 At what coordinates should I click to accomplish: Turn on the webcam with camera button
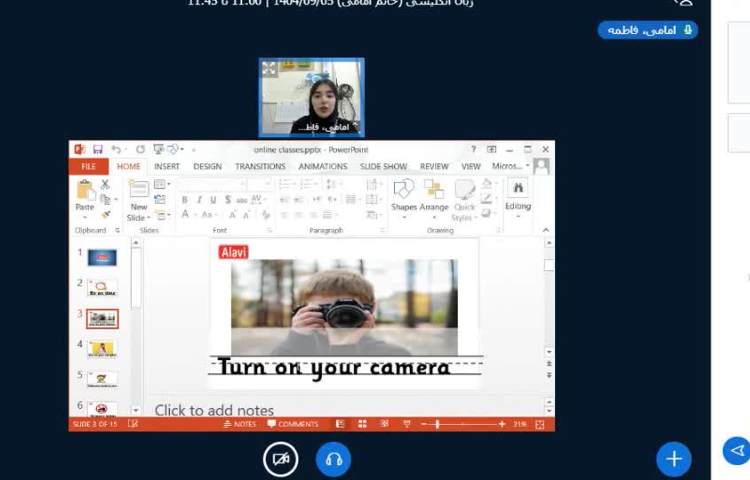[x=281, y=459]
